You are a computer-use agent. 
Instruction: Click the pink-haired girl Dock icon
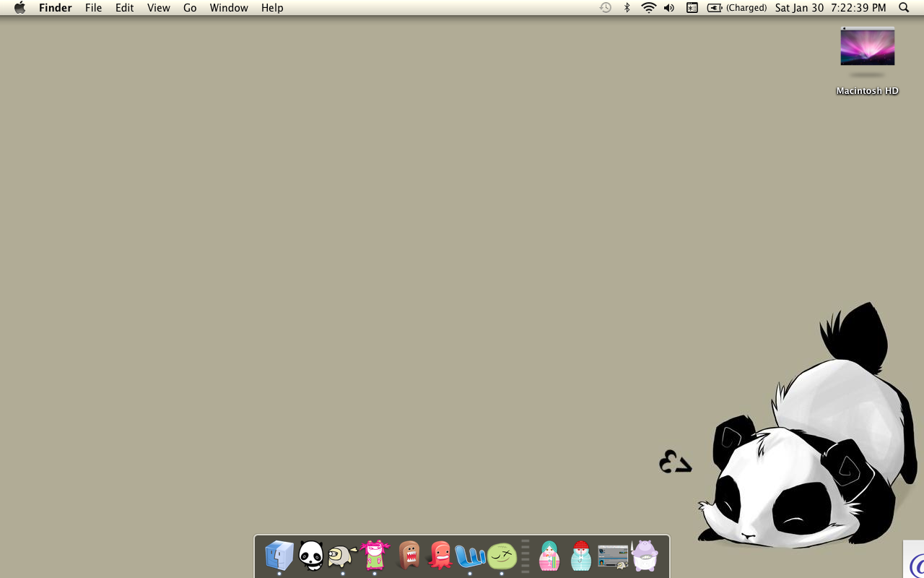[375, 555]
